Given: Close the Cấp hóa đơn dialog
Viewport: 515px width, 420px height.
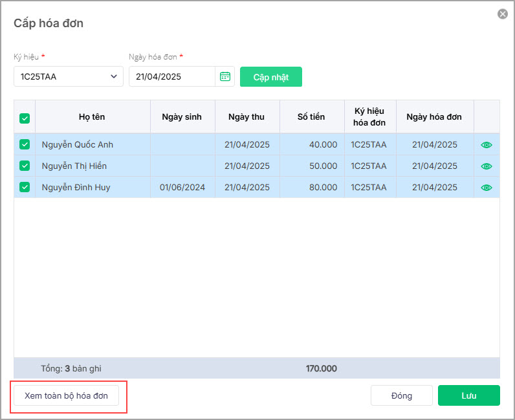Looking at the screenshot, I should pos(502,14).
